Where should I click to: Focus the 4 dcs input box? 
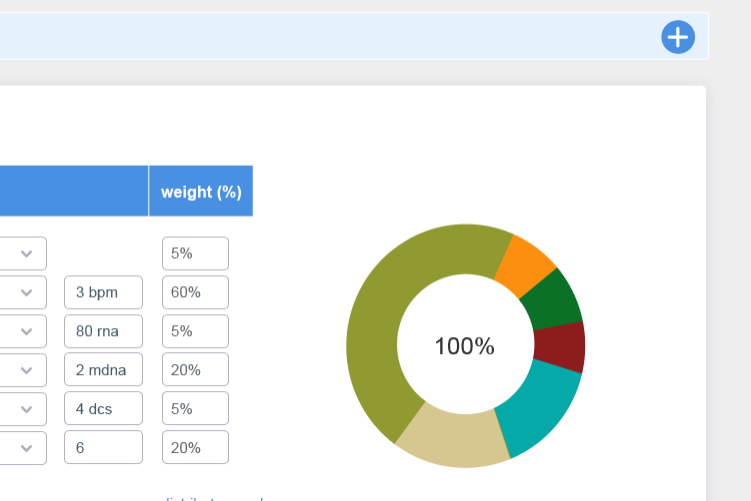click(103, 409)
